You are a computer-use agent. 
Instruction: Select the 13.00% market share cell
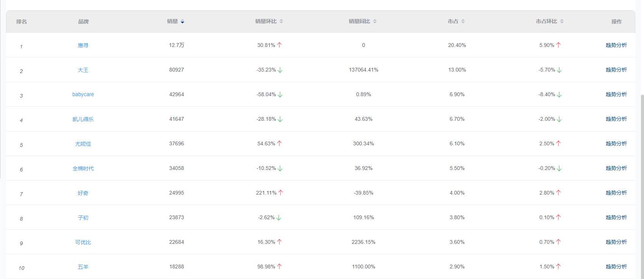[457, 70]
